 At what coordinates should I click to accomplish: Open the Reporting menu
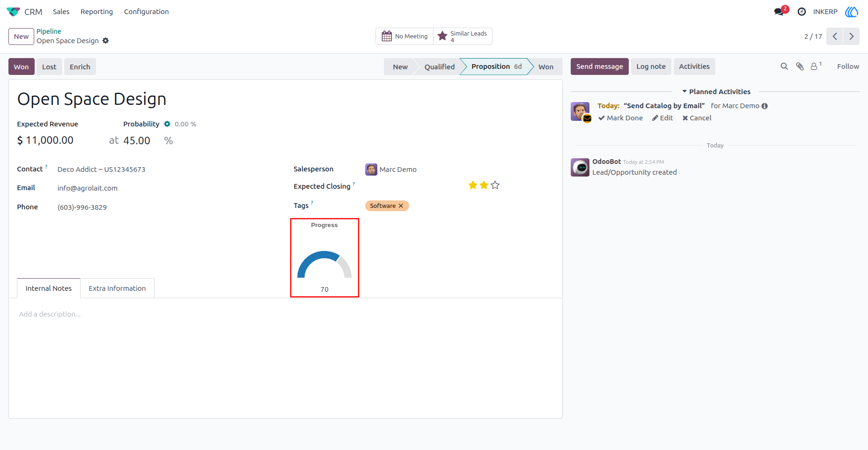96,12
